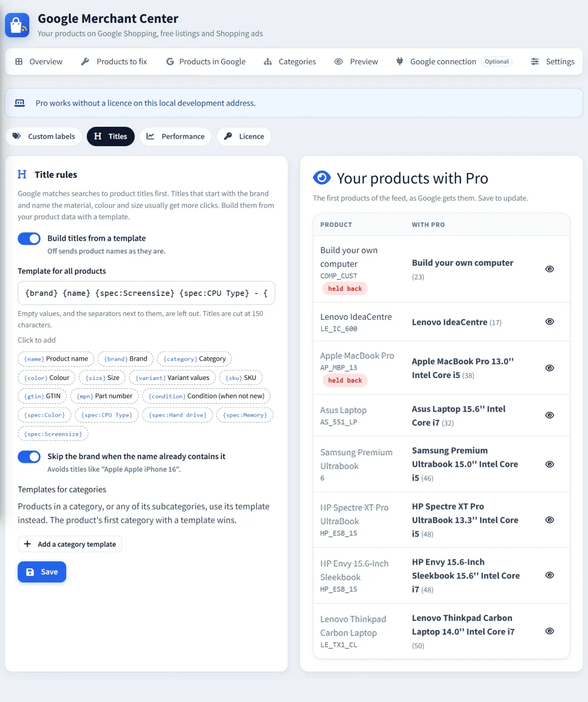Toggle Skip the brand when name contains it
Screen dimensions: 588x702
[x=29, y=457]
